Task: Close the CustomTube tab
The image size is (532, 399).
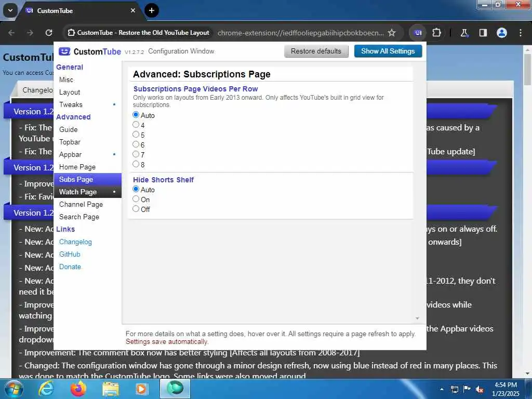Action: pyautogui.click(x=133, y=10)
